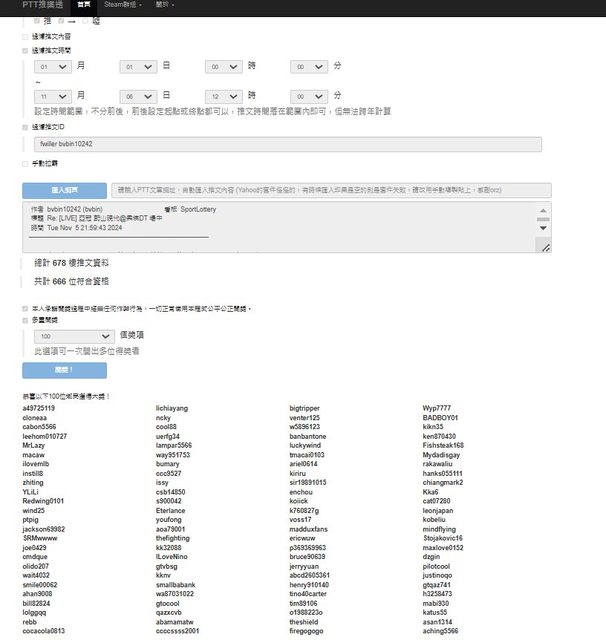Toggle the 多重開獎 checkbox
Viewport: 606px width, 640px height.
[x=25, y=322]
